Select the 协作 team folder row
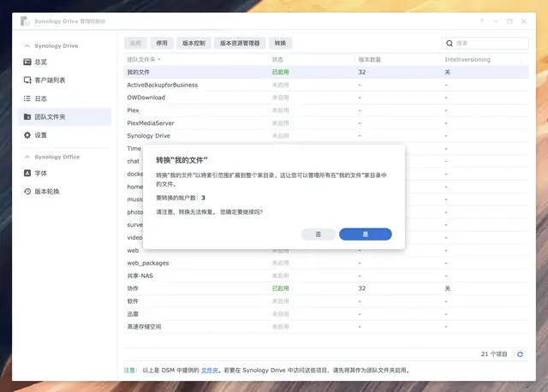The height and width of the screenshot is (392, 548). [325, 288]
